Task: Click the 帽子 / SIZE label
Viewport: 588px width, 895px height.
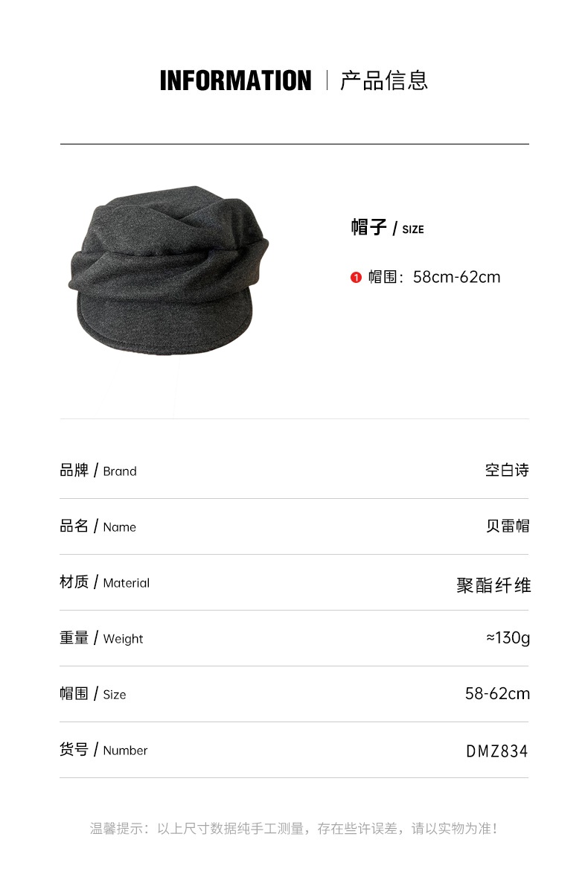Action: (x=387, y=228)
